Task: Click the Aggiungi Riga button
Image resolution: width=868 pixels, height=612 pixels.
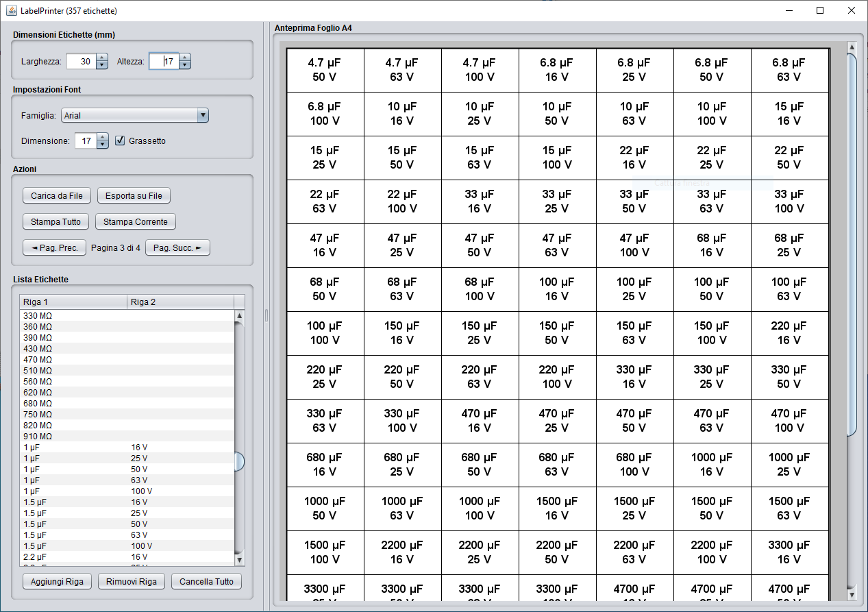Action: tap(57, 582)
